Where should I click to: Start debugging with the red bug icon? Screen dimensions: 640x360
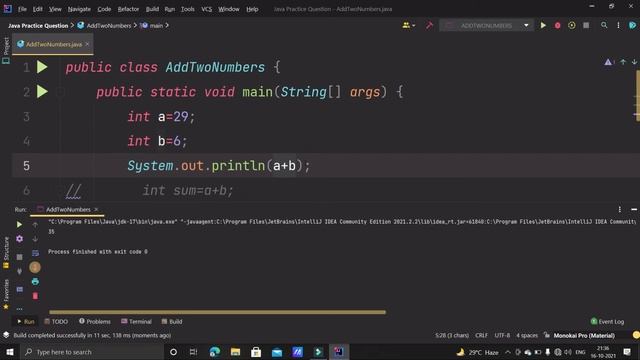557,25
